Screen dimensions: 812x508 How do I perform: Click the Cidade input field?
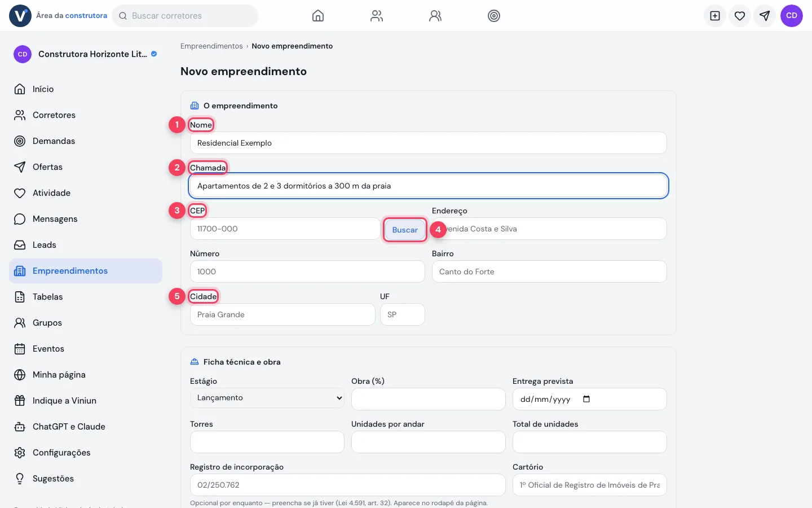(x=283, y=314)
